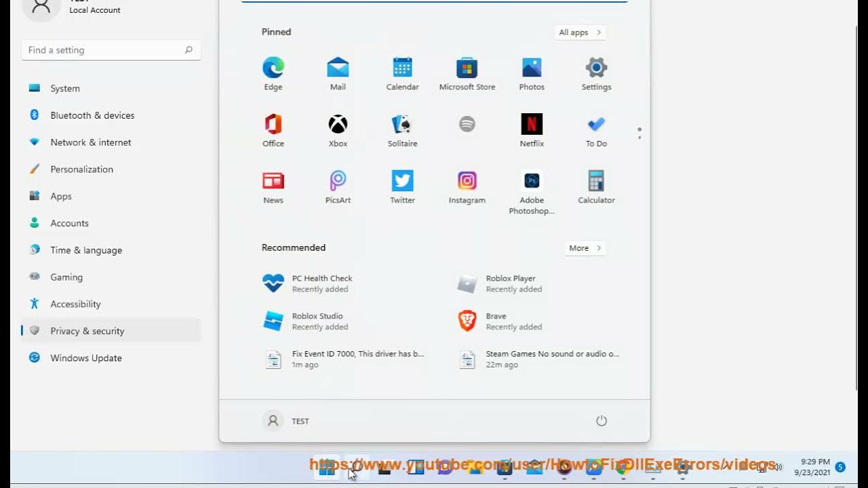Click the search magnifier in Settings
Image resolution: width=868 pixels, height=488 pixels.
click(x=189, y=50)
